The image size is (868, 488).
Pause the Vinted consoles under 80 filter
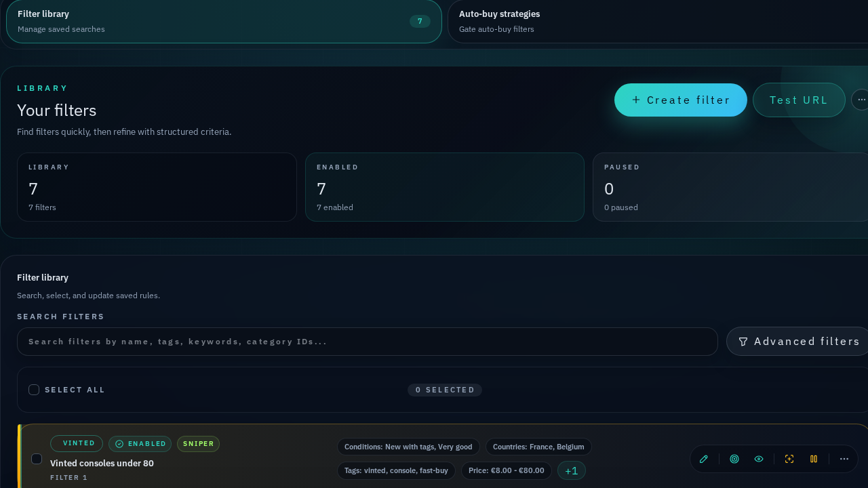point(814,459)
